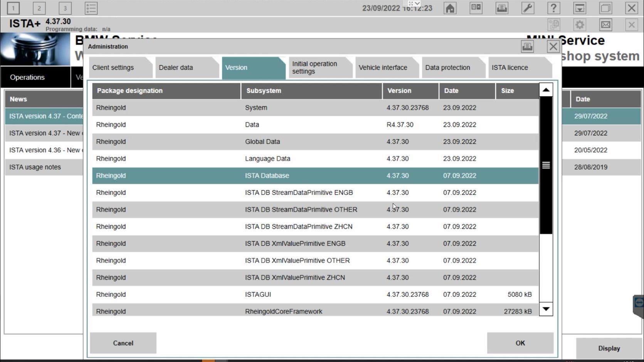Screen dimensions: 644x362
Task: Open the Operations menu tab
Action: [35, 77]
